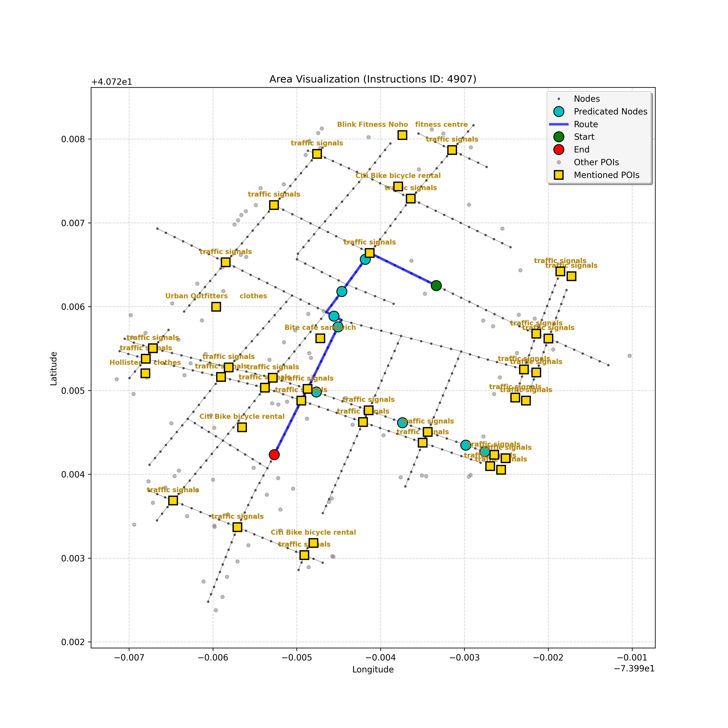The height and width of the screenshot is (728, 728).
Task: Click the chart title Area Visualization
Action: tap(373, 79)
